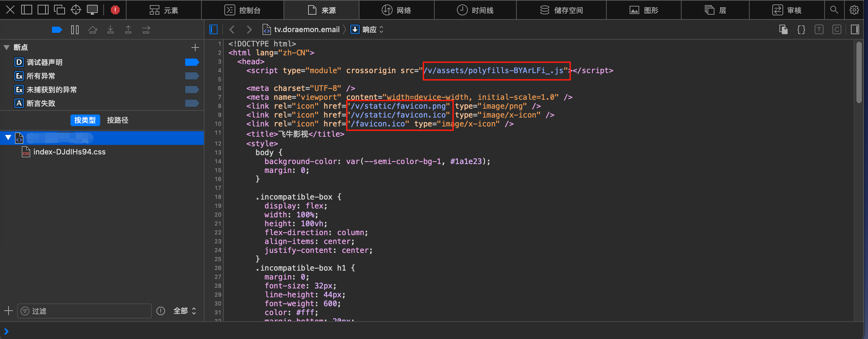The width and height of the screenshot is (868, 339).
Task: Select the 按类型 grouping button
Action: [x=85, y=120]
